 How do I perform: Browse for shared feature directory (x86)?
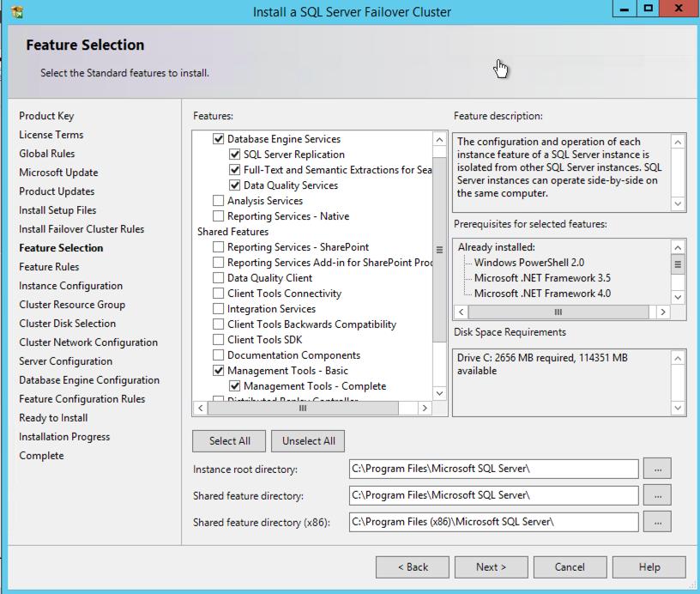pyautogui.click(x=655, y=521)
